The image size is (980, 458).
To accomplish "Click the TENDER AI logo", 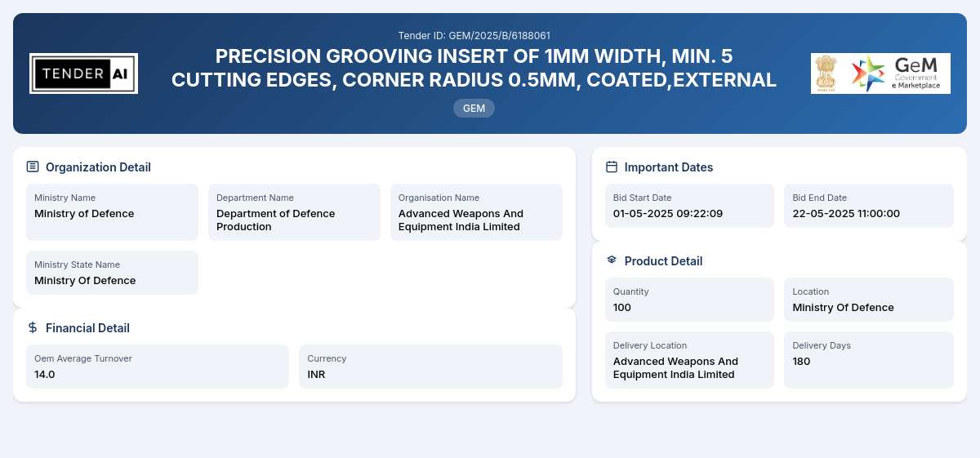I will (83, 73).
